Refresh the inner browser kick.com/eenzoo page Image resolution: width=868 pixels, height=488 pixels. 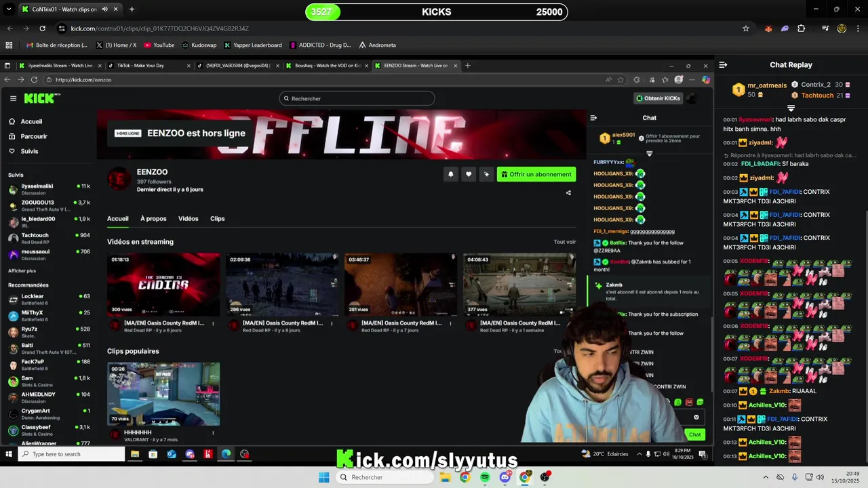[x=34, y=79]
